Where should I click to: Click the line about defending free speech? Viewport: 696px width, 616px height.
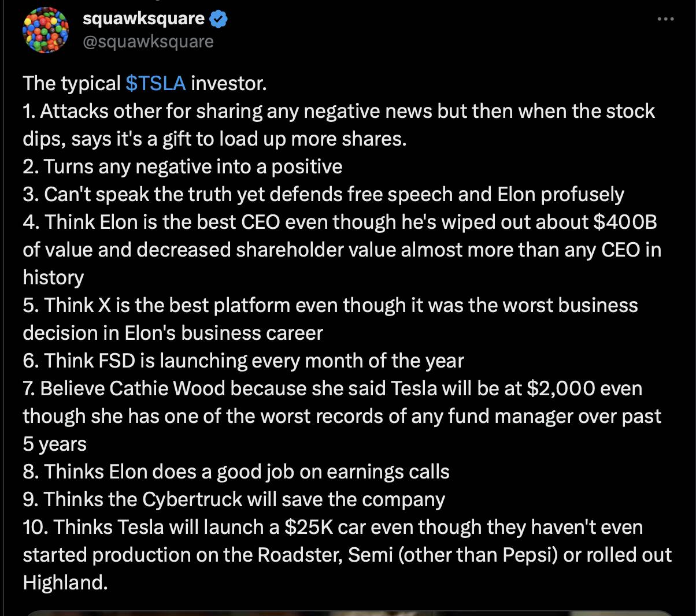(324, 194)
